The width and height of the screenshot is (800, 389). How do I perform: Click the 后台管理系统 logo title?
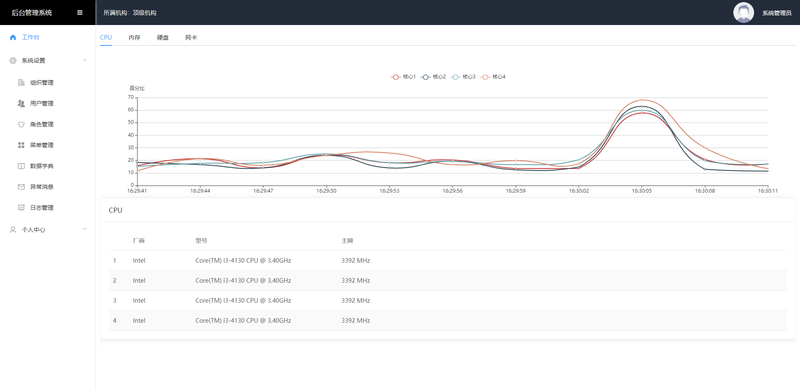coord(32,13)
